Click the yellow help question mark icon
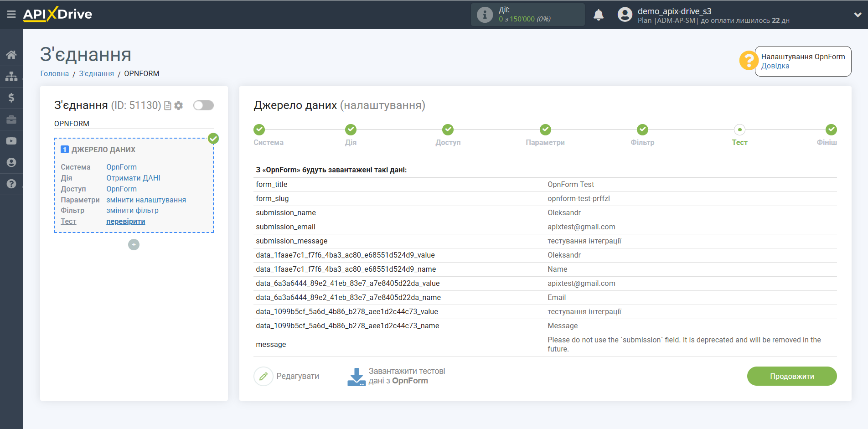Viewport: 868px width, 429px height. [749, 61]
